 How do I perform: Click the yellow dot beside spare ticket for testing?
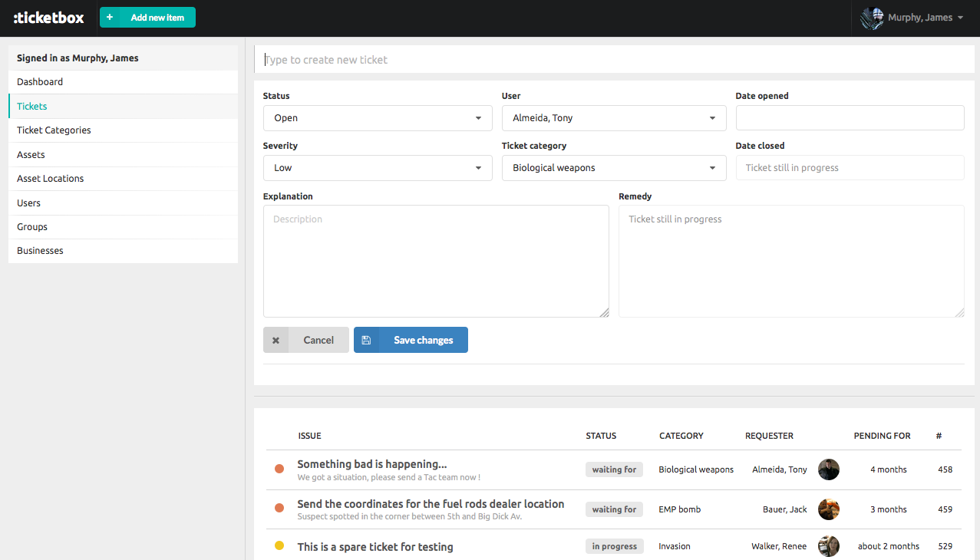(279, 545)
